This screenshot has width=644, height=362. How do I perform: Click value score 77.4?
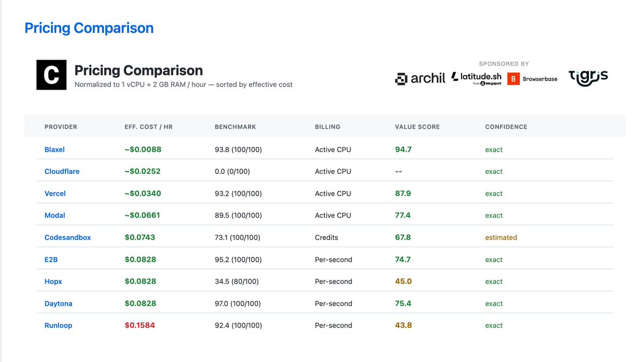pos(402,216)
